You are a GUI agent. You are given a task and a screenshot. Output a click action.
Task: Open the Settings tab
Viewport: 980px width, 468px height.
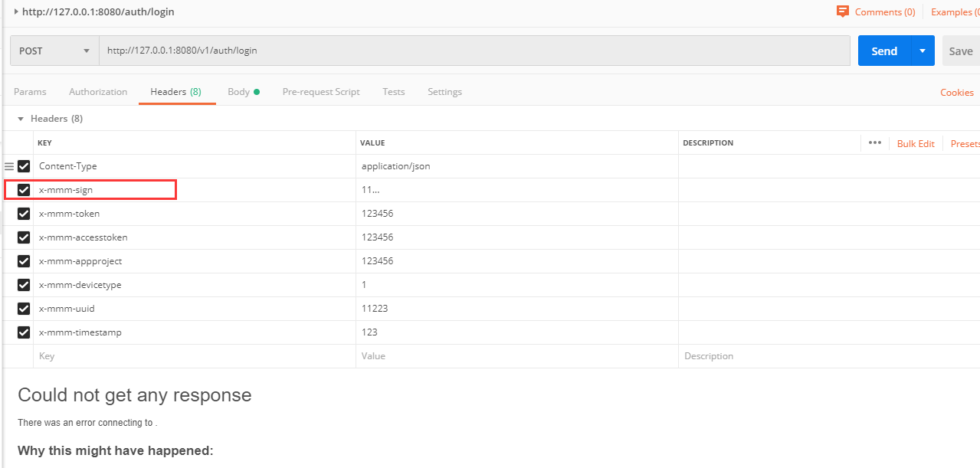444,92
